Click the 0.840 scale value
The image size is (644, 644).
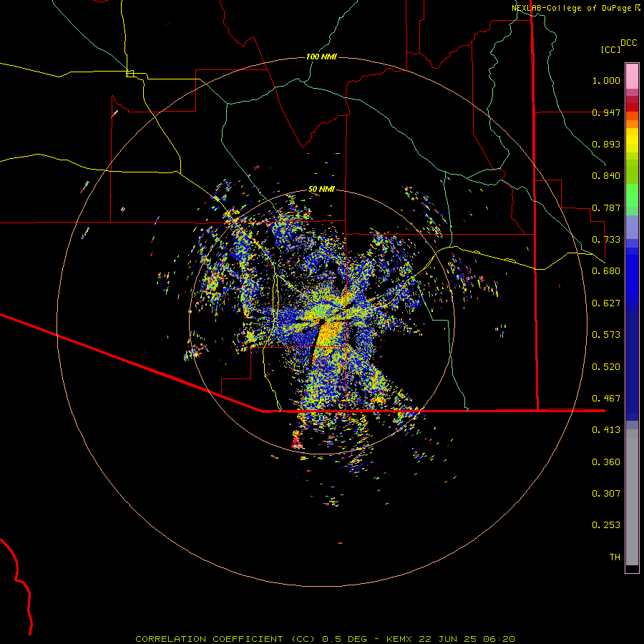[606, 176]
